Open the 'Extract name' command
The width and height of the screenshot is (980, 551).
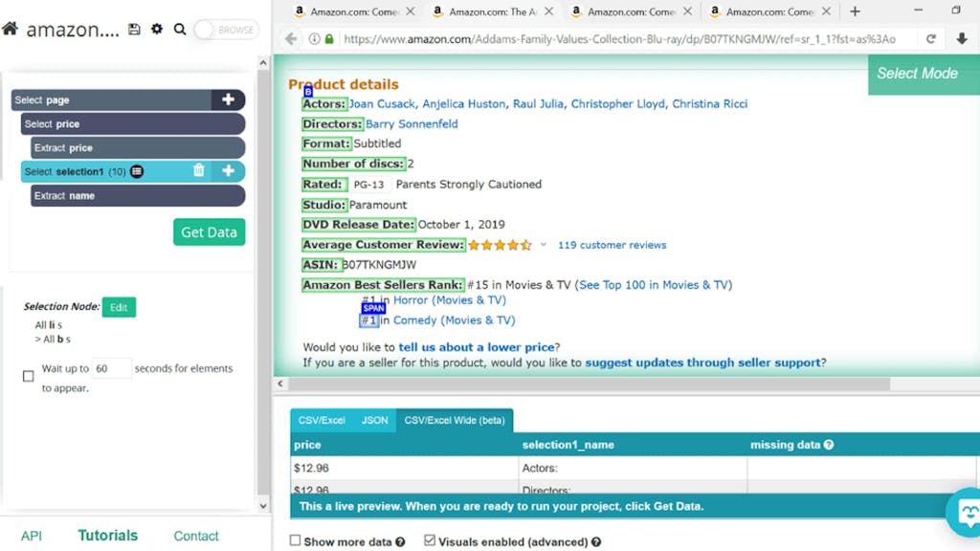click(138, 195)
